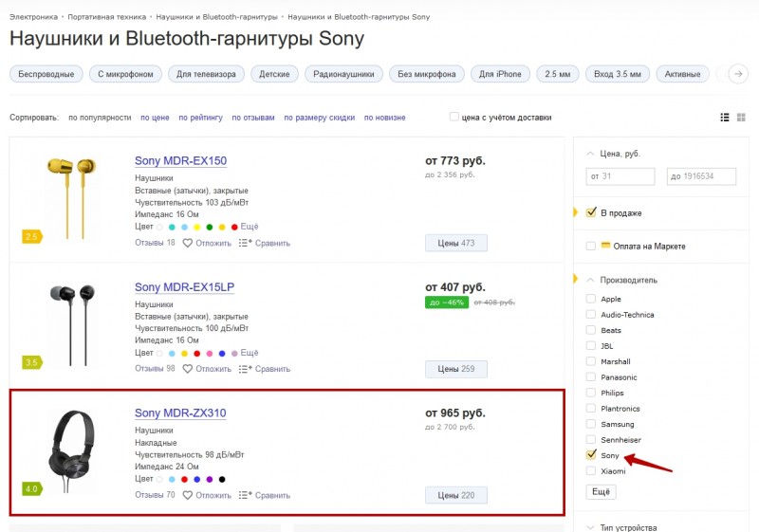Click rating badge 3.5 on MDR-EX15LP
Viewport: 759px width, 532px height.
pyautogui.click(x=32, y=362)
